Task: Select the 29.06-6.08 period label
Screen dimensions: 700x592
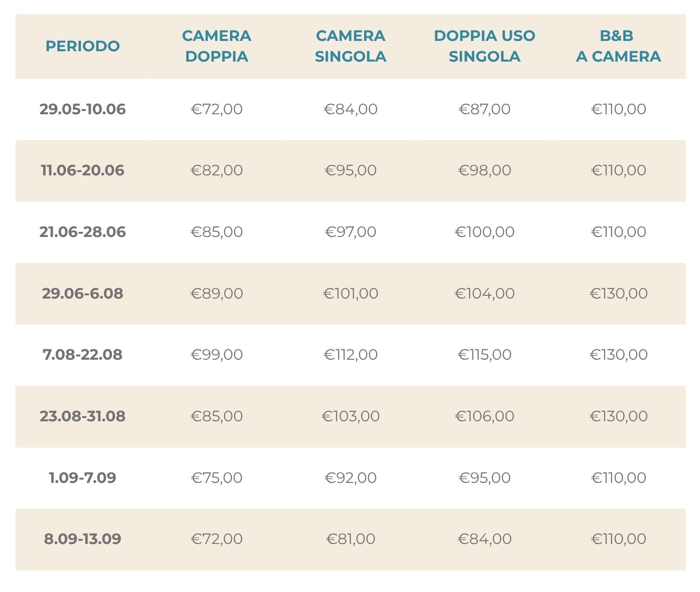Action: tap(83, 293)
